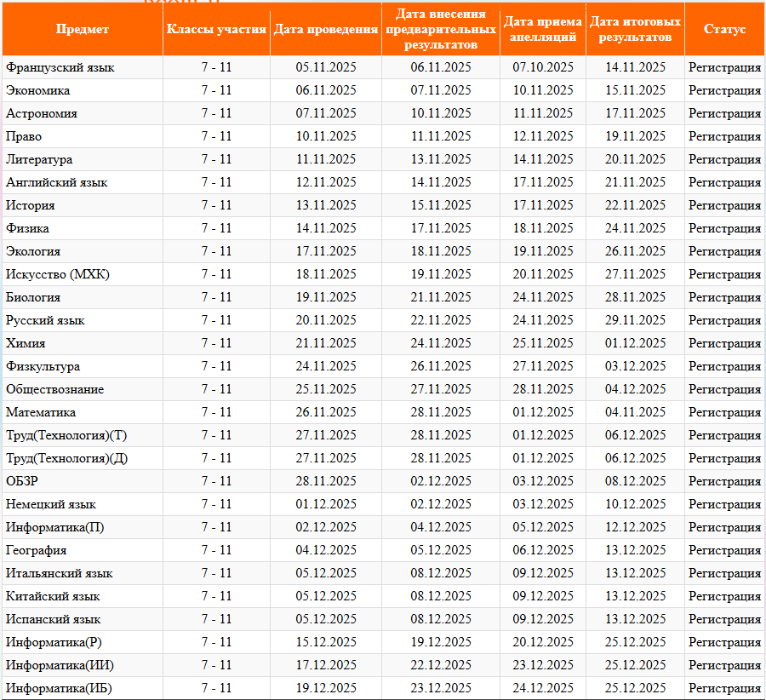This screenshot has width=766, height=700.
Task: Click 'Регистрация' in the Русский язык row
Action: coord(724,320)
